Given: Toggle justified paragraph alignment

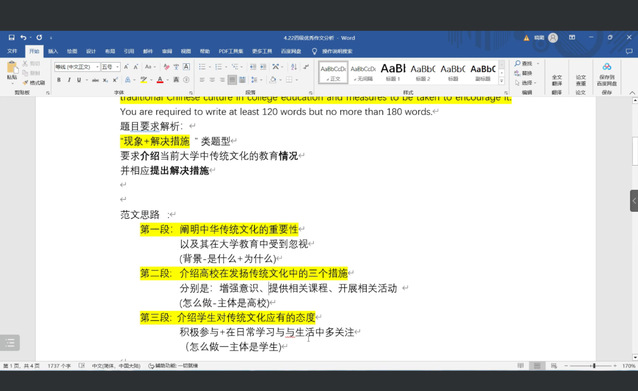Looking at the screenshot, I should 232,80.
